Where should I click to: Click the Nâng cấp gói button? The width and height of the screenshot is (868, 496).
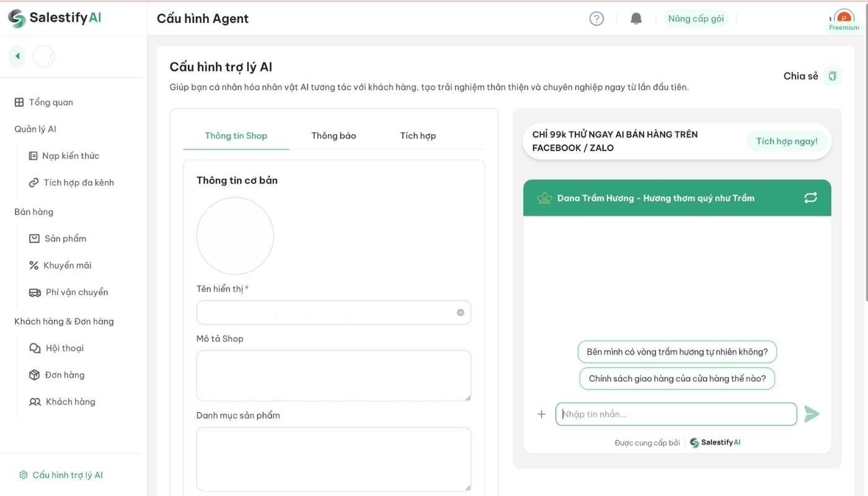[696, 18]
